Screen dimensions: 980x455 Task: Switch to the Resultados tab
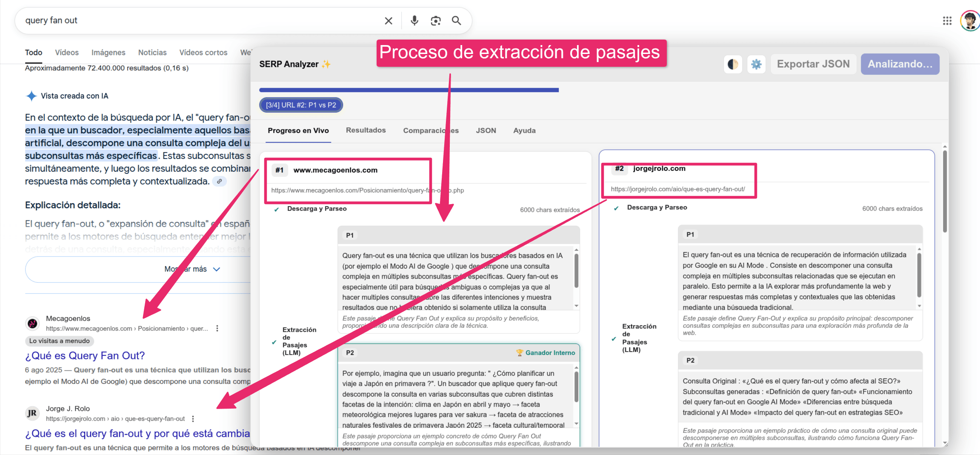click(x=366, y=130)
